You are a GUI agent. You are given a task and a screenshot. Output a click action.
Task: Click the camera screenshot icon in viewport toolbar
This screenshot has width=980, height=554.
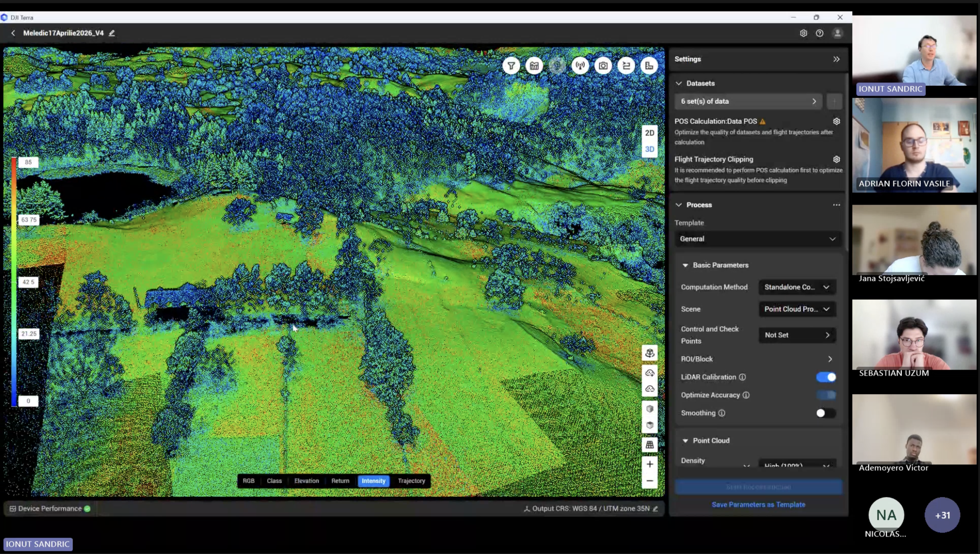(x=603, y=66)
